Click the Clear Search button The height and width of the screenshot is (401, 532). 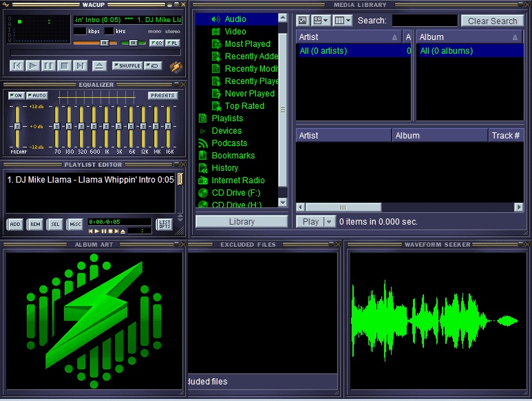(x=492, y=21)
